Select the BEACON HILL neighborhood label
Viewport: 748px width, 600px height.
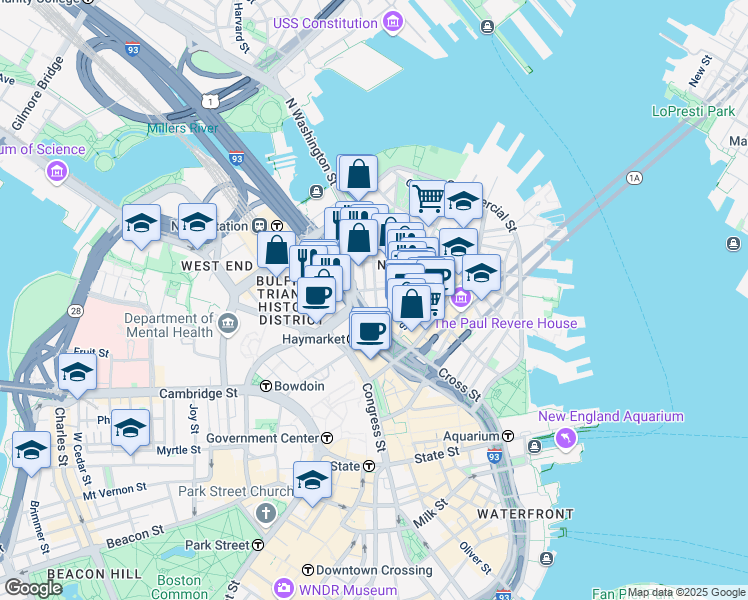94,573
